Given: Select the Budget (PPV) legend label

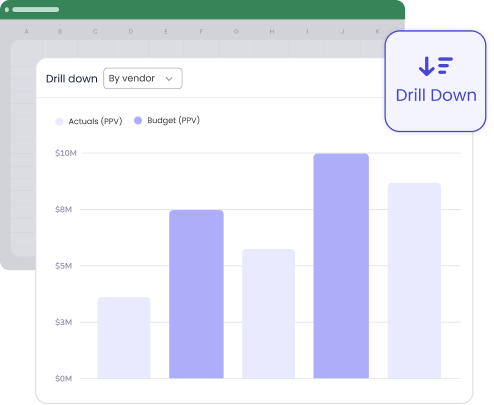Looking at the screenshot, I should (174, 120).
